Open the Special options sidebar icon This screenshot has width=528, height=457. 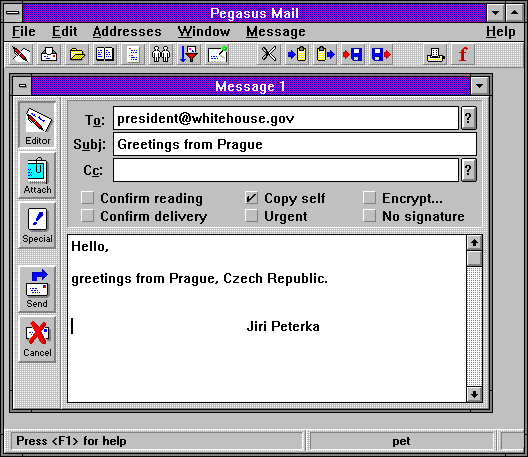37,225
